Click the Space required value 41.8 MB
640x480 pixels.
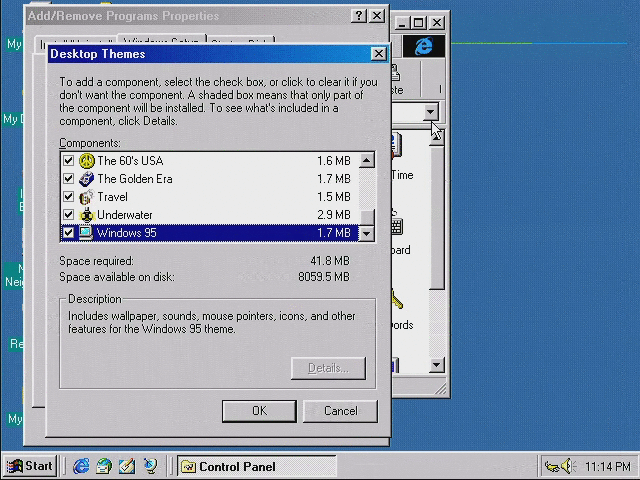pyautogui.click(x=330, y=260)
